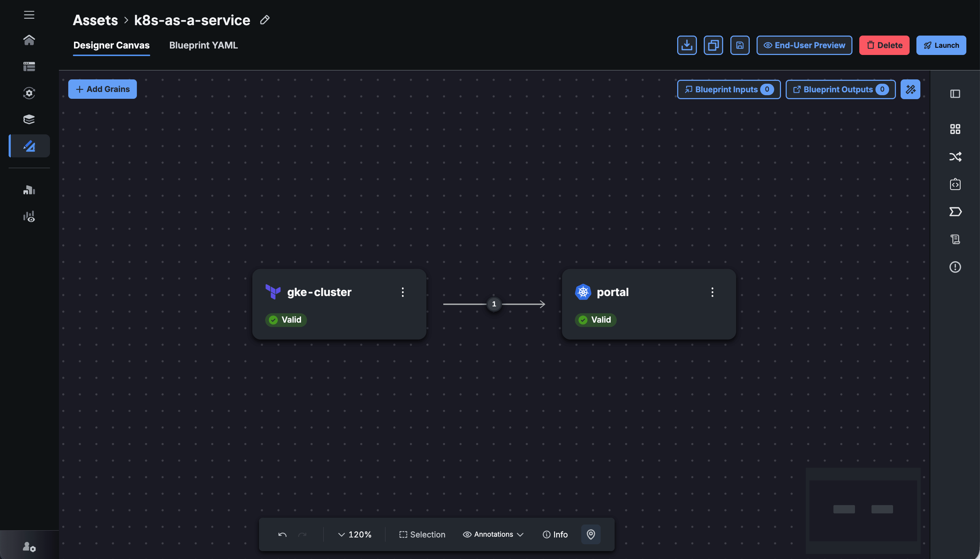The image size is (980, 559).
Task: Click the Kubernetes logo on portal grain
Action: coord(583,292)
